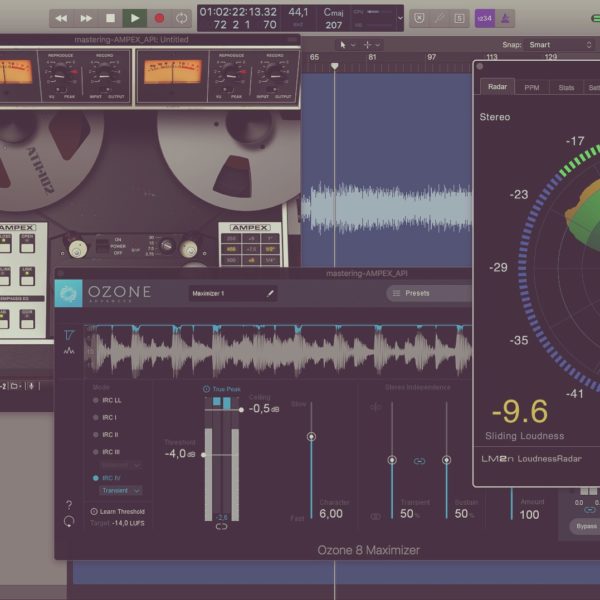Click the rewind transport button
This screenshot has width=600, height=600.
click(61, 18)
